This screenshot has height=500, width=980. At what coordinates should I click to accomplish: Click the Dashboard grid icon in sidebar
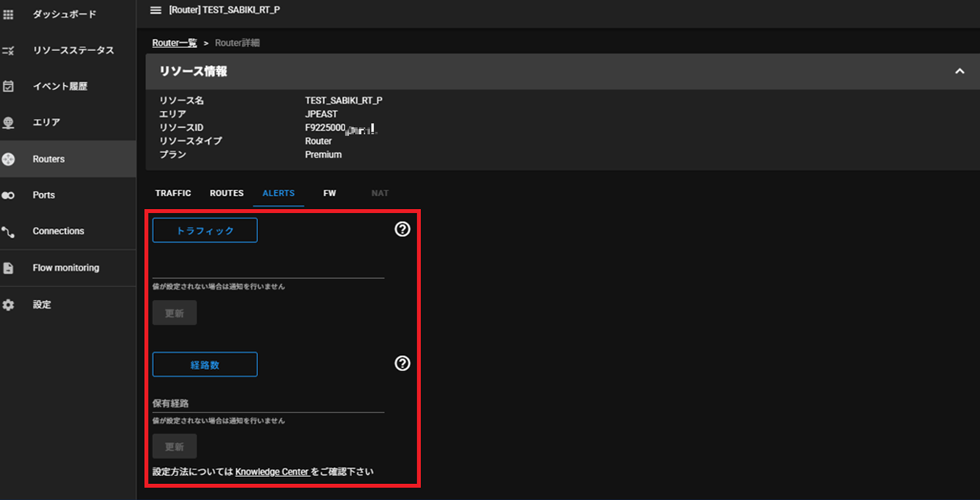click(8, 15)
